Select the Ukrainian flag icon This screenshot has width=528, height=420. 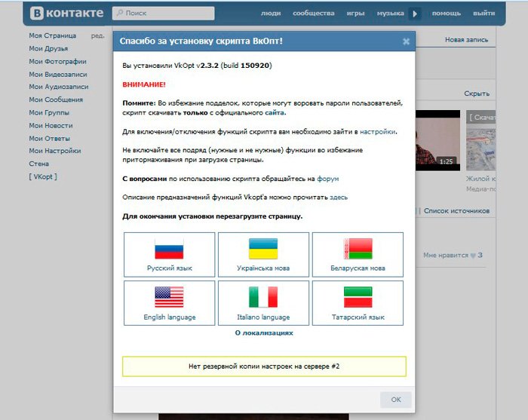pyautogui.click(x=263, y=249)
